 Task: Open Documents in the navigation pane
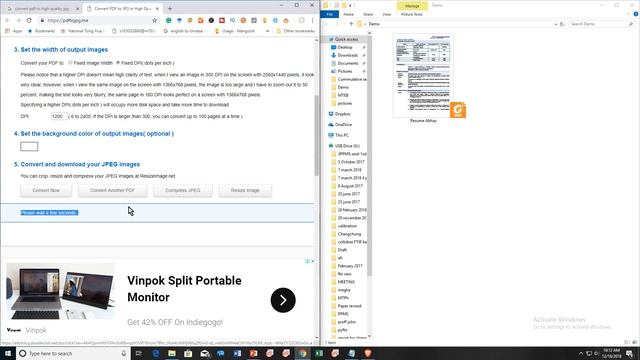[348, 63]
